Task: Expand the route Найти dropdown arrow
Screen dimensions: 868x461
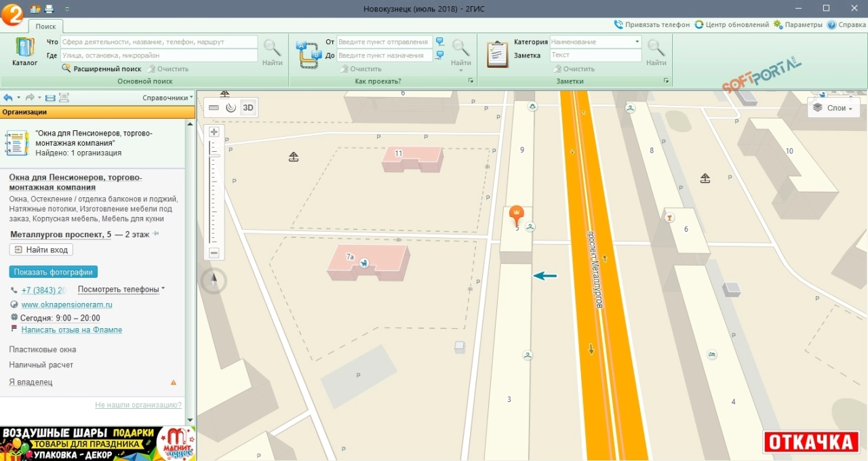Action: click(x=460, y=71)
